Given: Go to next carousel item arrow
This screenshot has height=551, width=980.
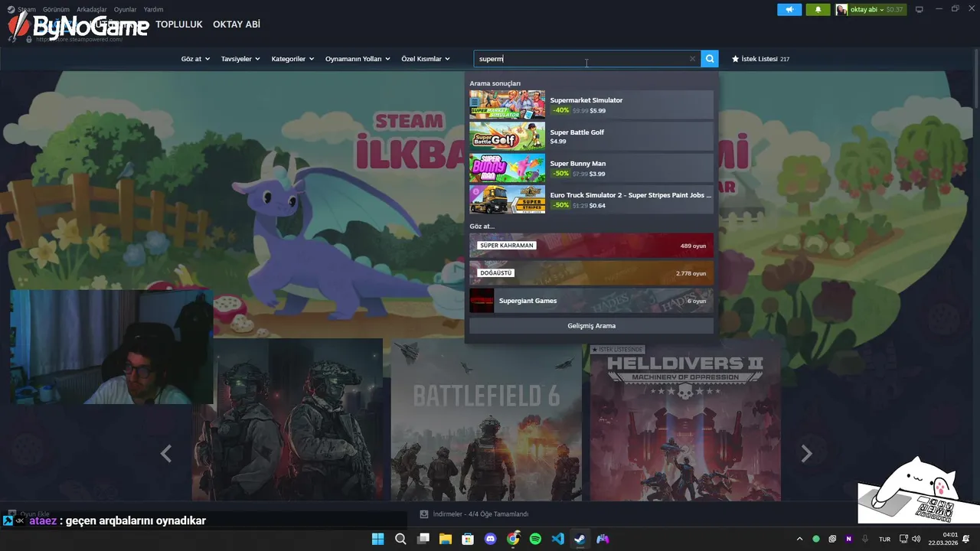Looking at the screenshot, I should 806,454.
